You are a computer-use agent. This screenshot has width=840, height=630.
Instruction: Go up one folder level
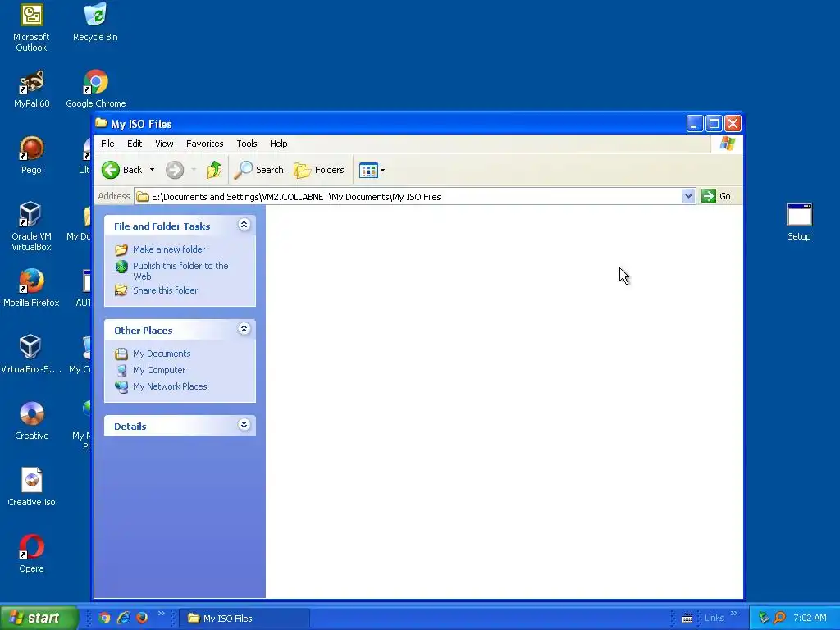[x=214, y=170]
